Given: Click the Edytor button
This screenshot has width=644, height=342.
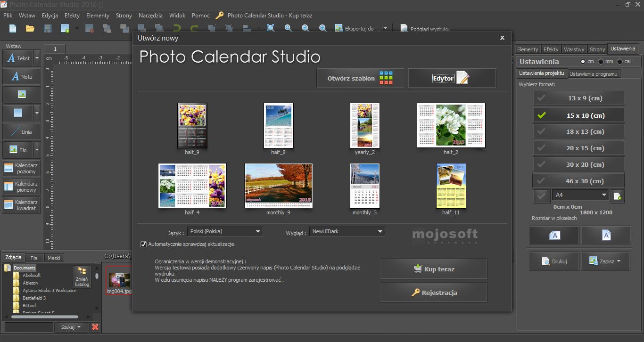Looking at the screenshot, I should 452,78.
